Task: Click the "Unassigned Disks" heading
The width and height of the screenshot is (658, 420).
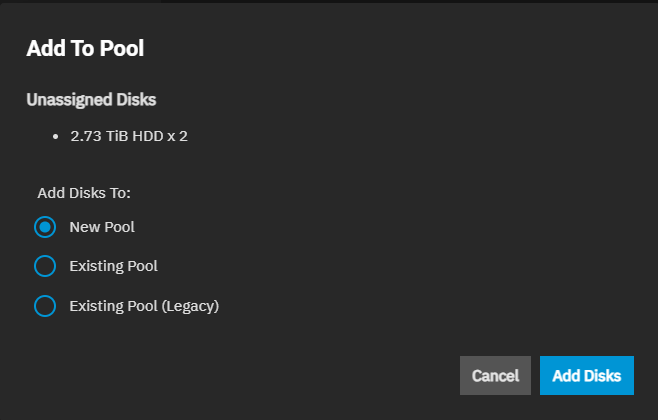Action: tap(91, 100)
